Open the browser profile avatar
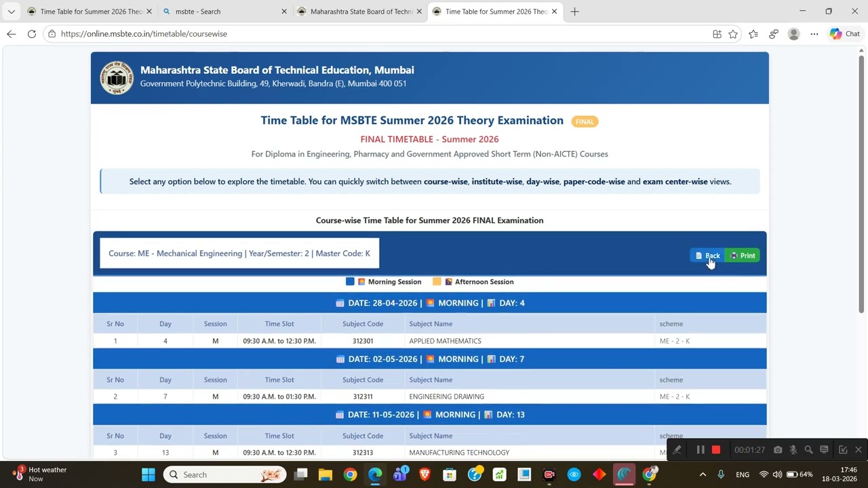This screenshot has width=868, height=488. [x=794, y=34]
